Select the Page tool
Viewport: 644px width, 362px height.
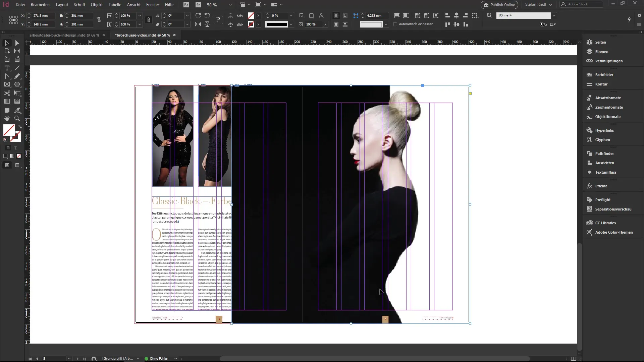(7, 51)
